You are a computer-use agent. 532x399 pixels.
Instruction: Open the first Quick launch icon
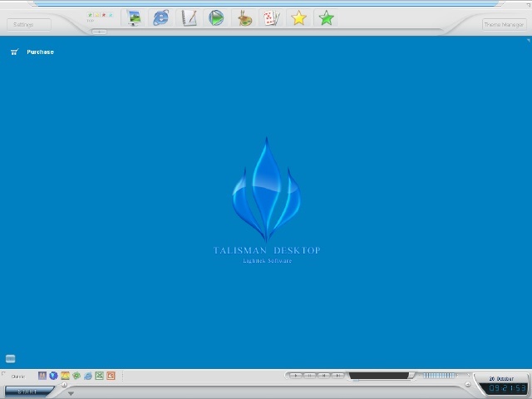[42, 376]
